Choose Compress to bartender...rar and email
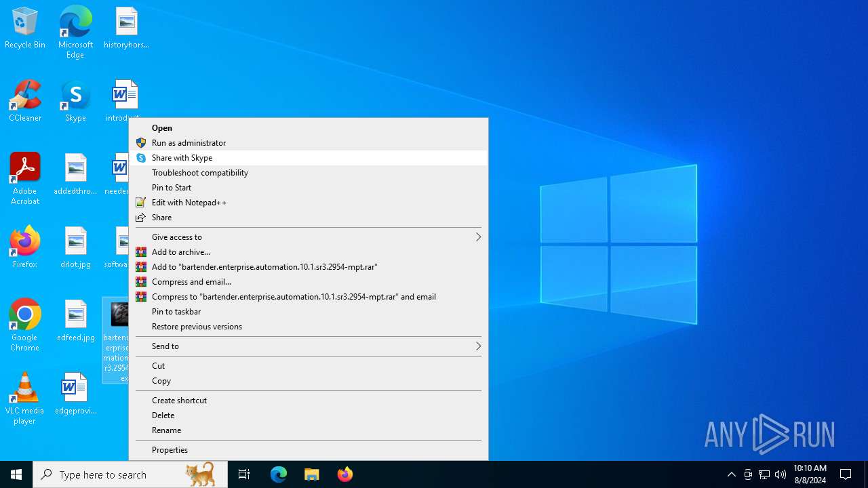Viewport: 868px width, 488px height. click(x=309, y=297)
